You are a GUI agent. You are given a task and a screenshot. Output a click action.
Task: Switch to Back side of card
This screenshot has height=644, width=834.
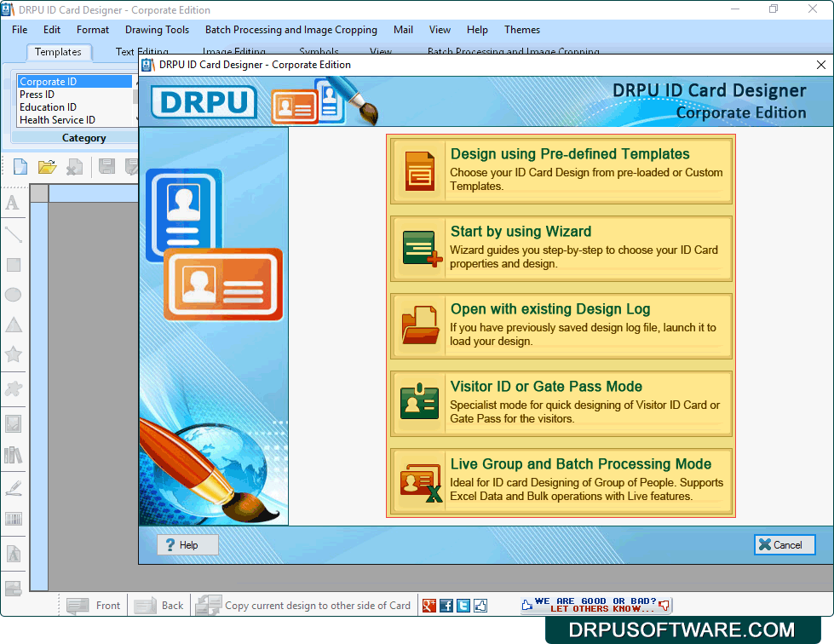coord(158,605)
